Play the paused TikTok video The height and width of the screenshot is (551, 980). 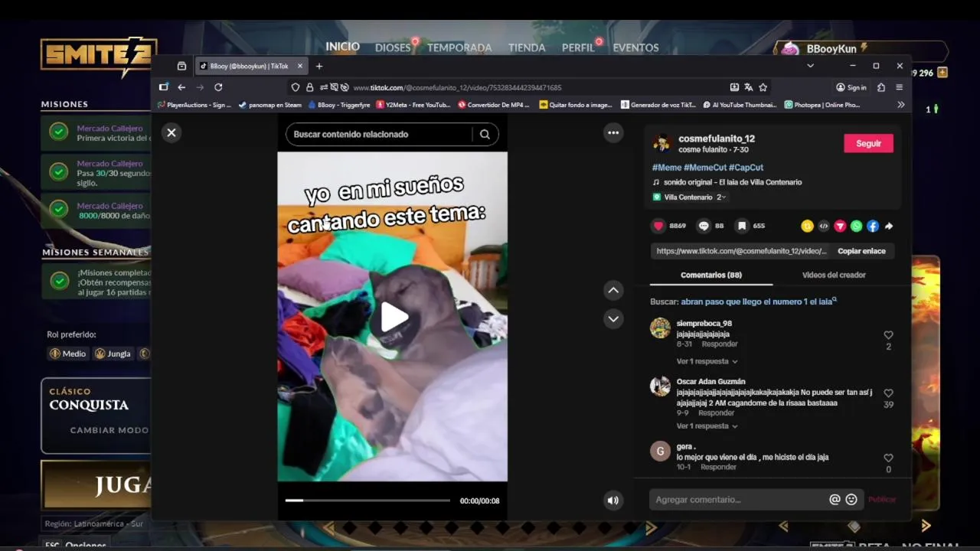pyautogui.click(x=393, y=318)
